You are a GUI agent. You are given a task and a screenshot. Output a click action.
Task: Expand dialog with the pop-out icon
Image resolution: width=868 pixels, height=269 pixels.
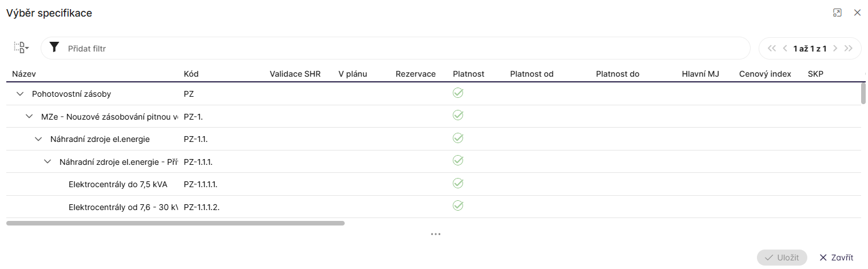click(x=837, y=13)
